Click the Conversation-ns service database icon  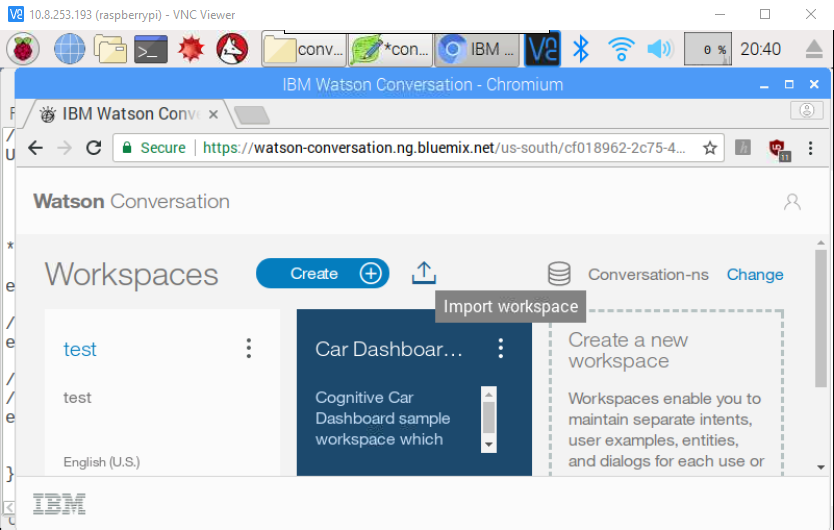(560, 274)
